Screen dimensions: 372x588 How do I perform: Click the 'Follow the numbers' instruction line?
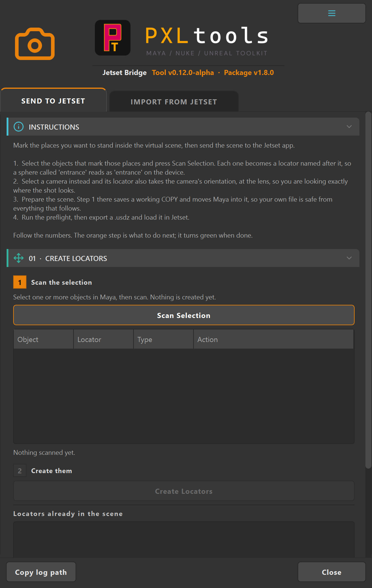click(133, 235)
